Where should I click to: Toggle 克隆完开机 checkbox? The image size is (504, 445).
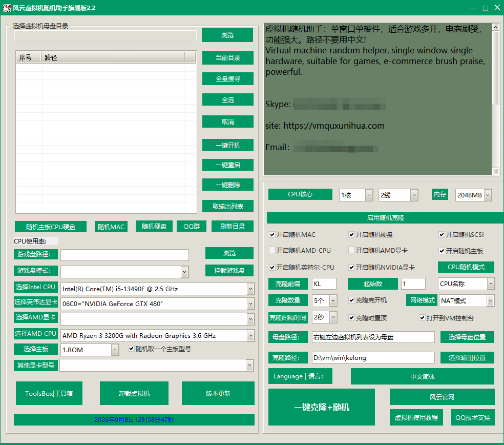click(351, 300)
